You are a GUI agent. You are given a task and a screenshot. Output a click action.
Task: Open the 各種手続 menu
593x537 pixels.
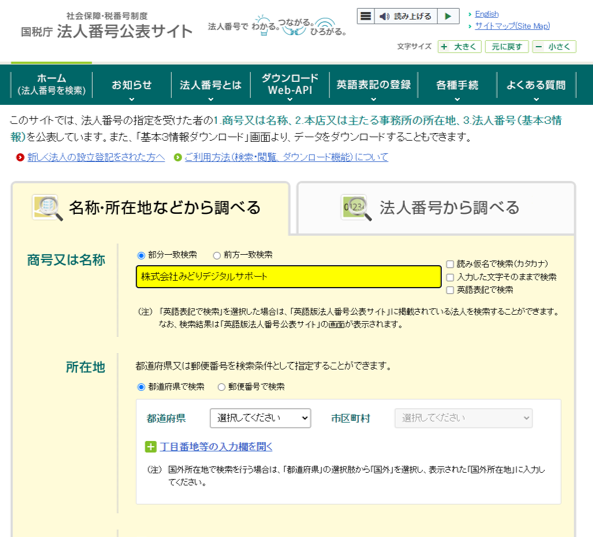pos(457,85)
